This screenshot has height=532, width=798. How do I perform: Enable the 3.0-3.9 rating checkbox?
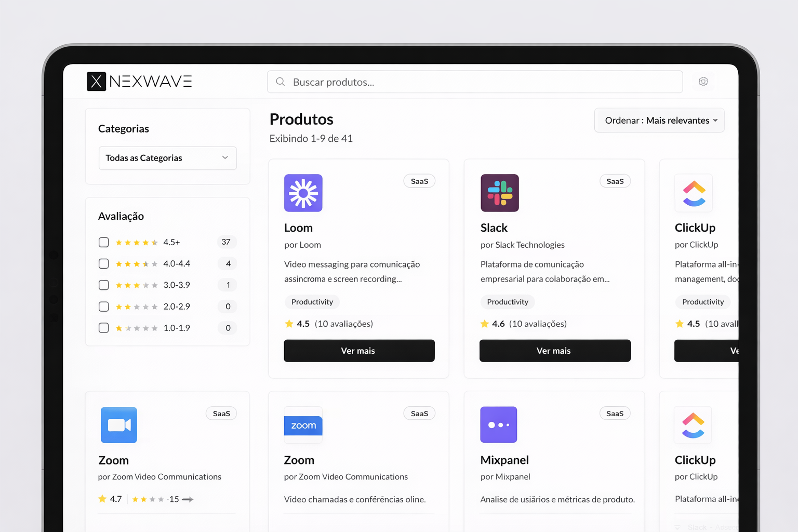point(104,285)
